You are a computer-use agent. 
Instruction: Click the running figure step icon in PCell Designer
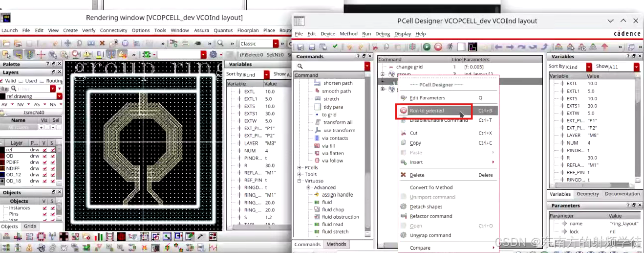click(450, 47)
